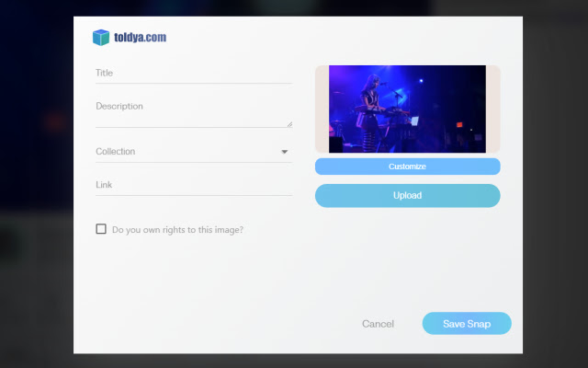Open the Collection dropdown

[x=194, y=152]
